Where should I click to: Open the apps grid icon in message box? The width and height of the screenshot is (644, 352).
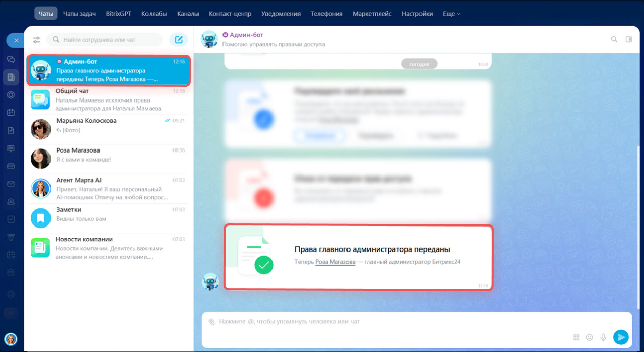[576, 337]
